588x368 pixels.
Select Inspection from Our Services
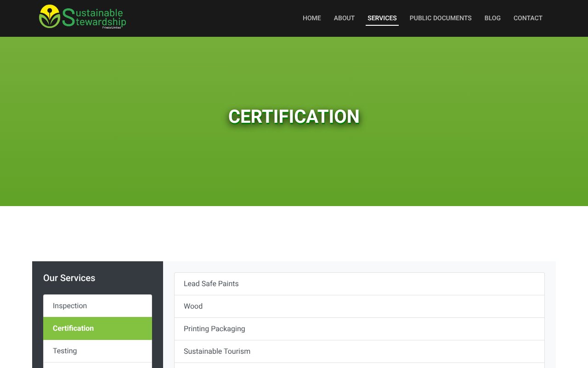click(97, 305)
